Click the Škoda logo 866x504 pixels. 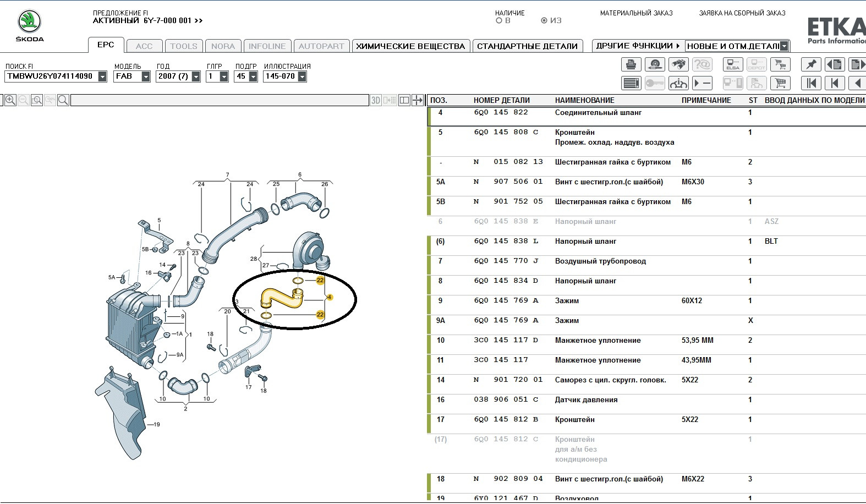pos(30,25)
